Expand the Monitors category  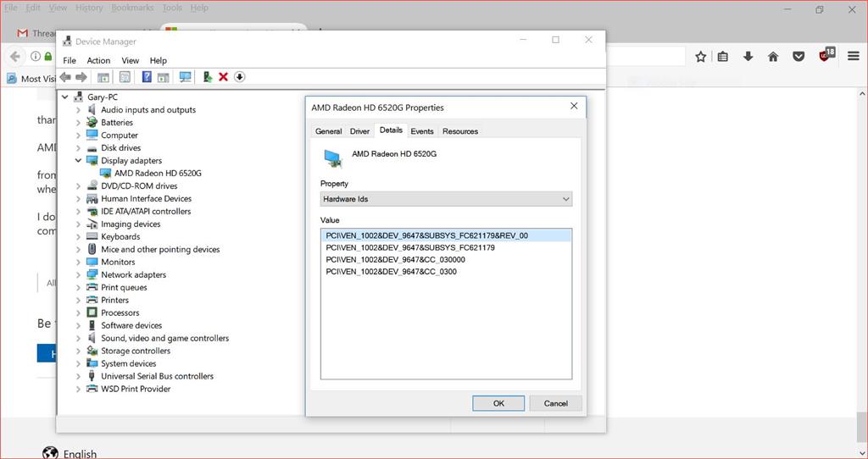tap(78, 262)
